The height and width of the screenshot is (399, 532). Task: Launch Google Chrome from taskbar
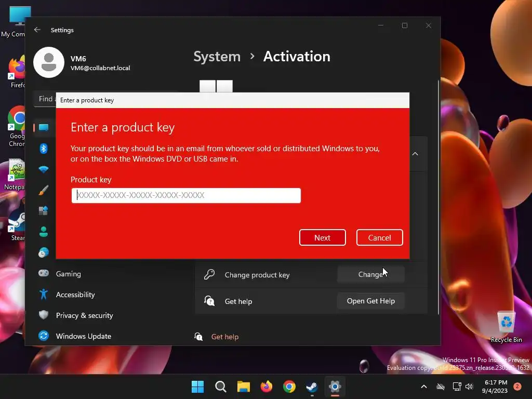tap(289, 387)
